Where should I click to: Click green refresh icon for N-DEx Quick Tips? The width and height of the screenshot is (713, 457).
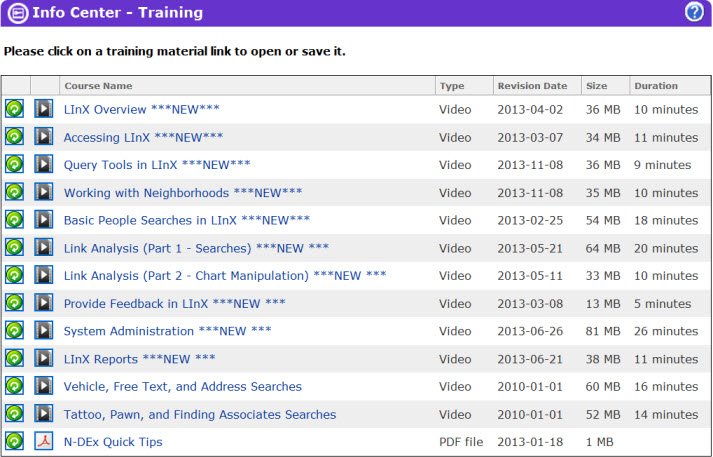pyautogui.click(x=14, y=442)
